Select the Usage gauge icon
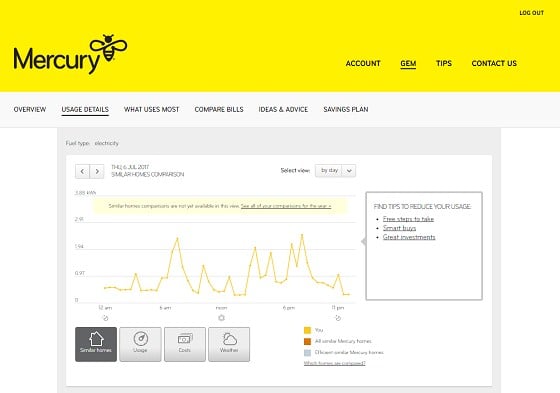 coord(140,338)
